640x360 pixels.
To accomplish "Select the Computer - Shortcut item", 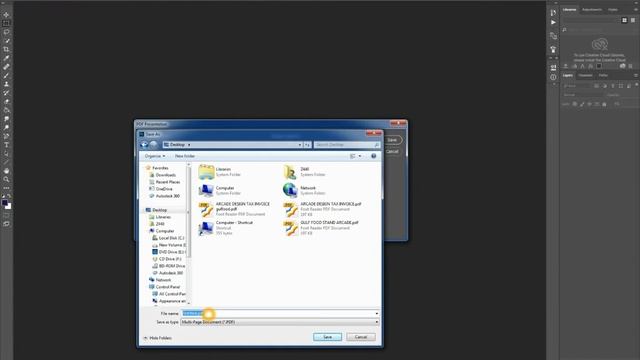I will (226, 228).
